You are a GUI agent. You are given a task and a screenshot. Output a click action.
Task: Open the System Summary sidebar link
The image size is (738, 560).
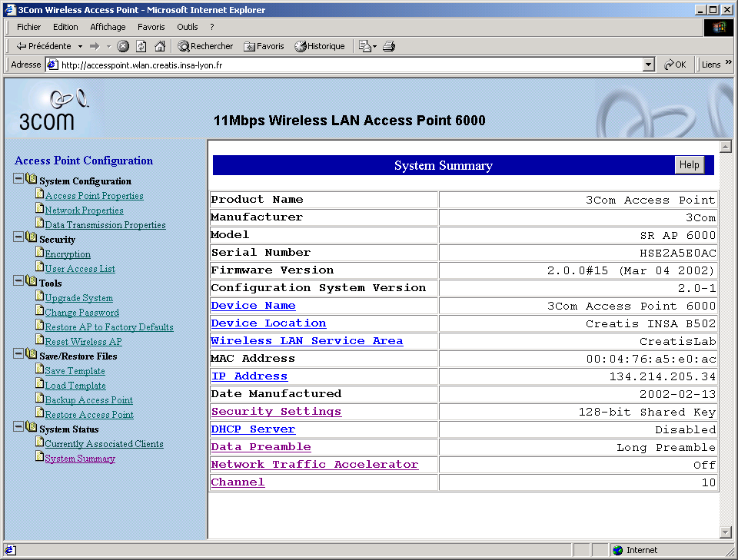(80, 459)
